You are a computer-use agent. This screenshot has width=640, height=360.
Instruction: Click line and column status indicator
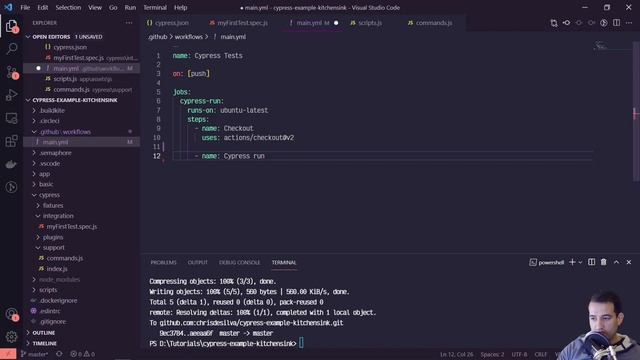point(456,354)
